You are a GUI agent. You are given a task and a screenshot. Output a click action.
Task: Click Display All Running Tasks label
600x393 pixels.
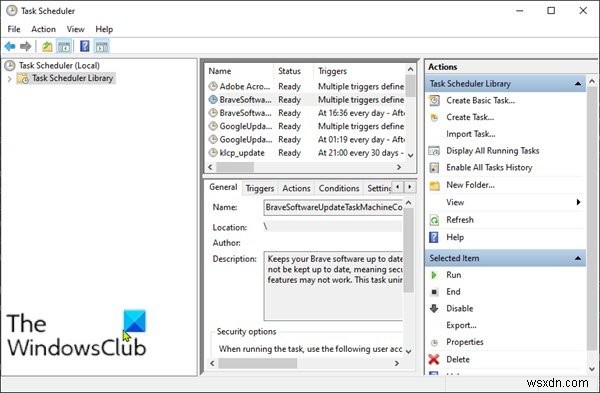coord(492,151)
